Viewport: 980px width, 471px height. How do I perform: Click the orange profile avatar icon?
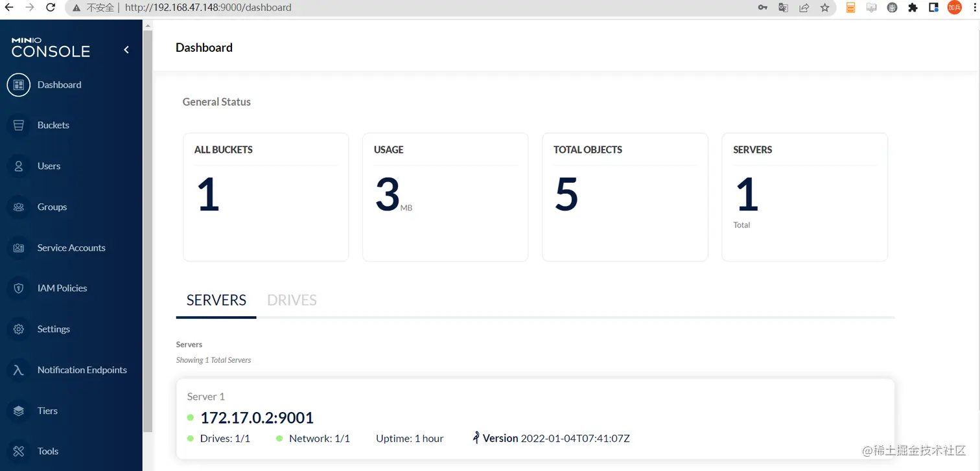(x=954, y=7)
